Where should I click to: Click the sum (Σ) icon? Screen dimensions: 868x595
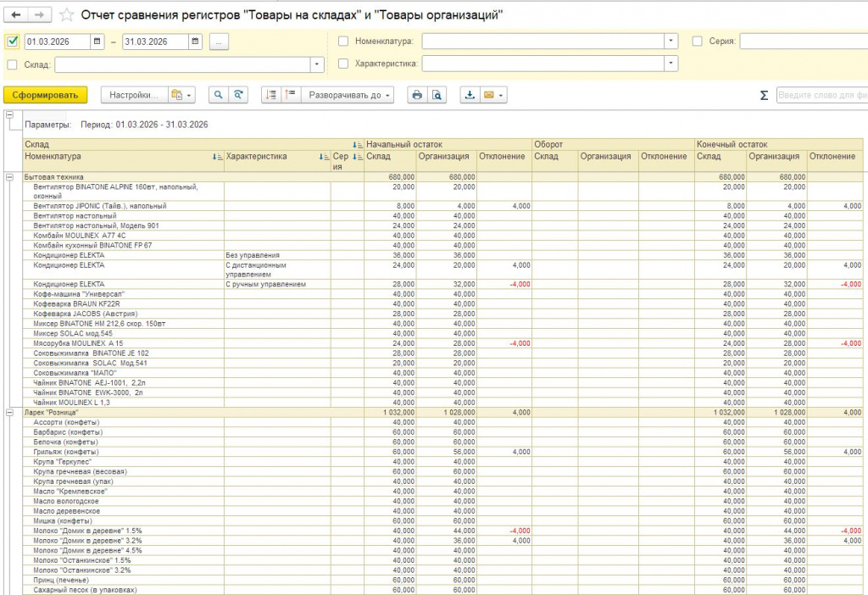click(x=764, y=96)
